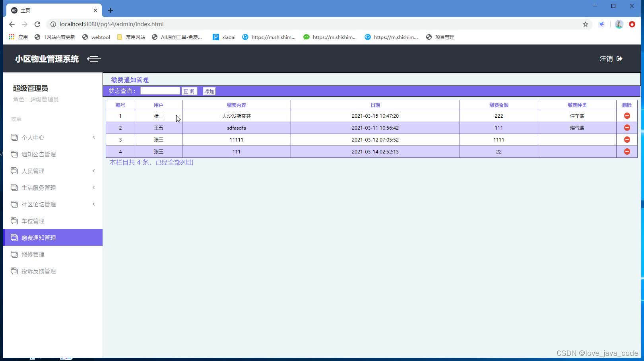Image resolution: width=644 pixels, height=361 pixels.
Task: Open the Chrome profile avatar
Action: 619,24
